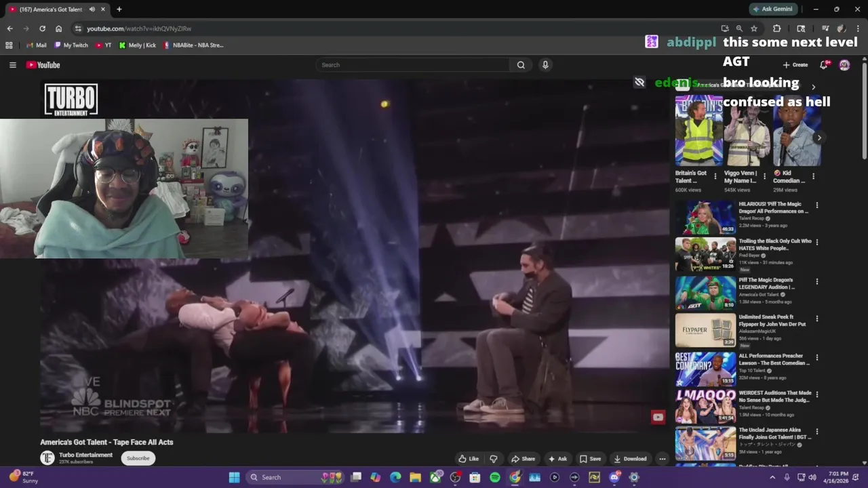Image resolution: width=868 pixels, height=488 pixels.
Task: Open the YT bookmark
Action: [104, 45]
